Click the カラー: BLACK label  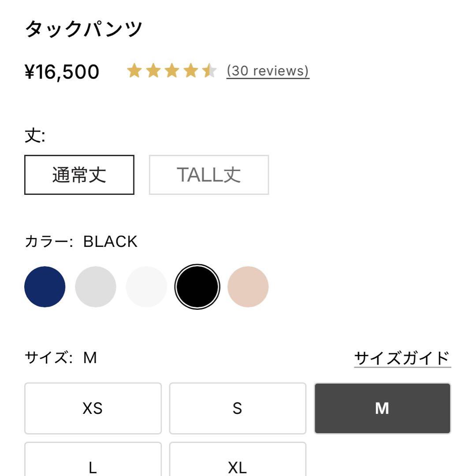pyautogui.click(x=81, y=242)
